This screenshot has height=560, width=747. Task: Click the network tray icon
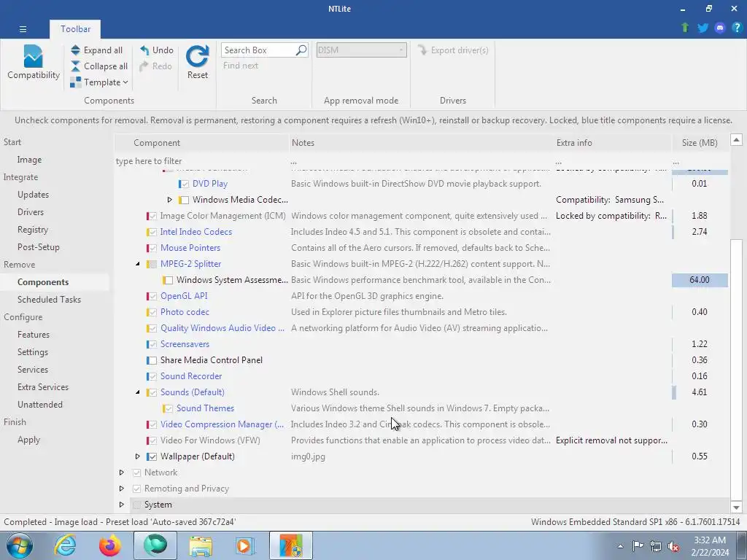pyautogui.click(x=656, y=546)
